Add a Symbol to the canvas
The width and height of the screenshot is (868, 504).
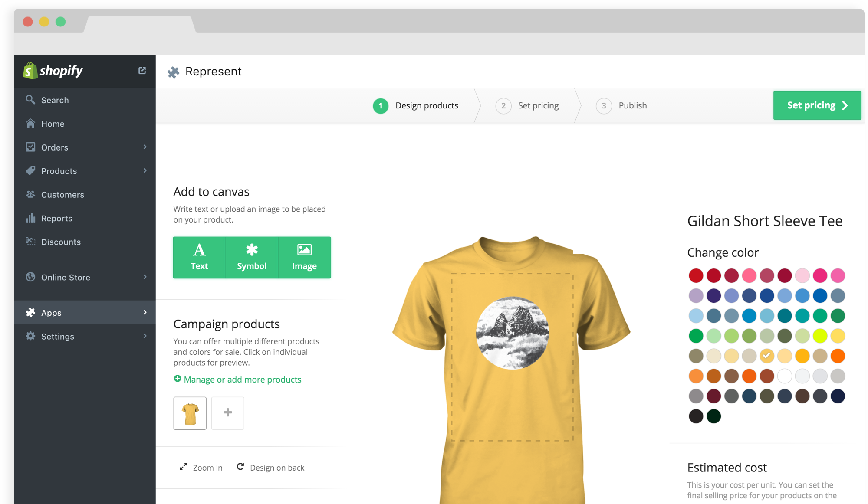click(x=252, y=257)
